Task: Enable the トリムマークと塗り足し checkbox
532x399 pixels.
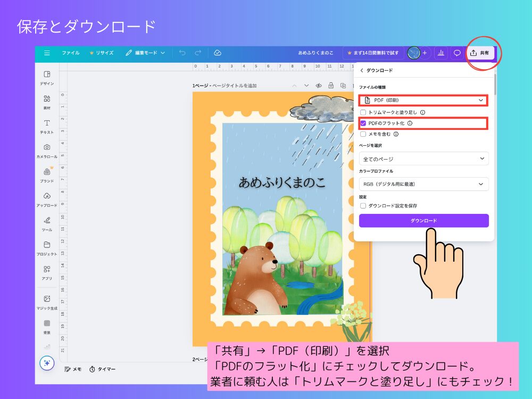Action: click(x=364, y=112)
